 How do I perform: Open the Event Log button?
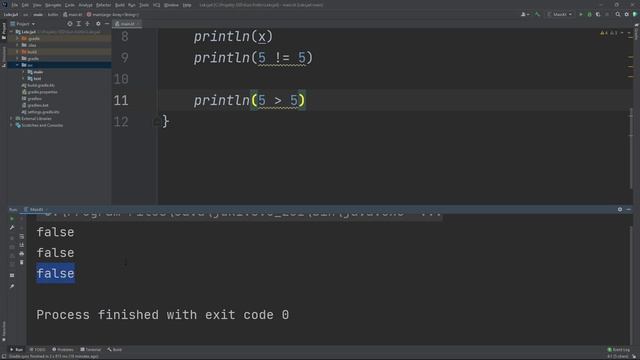[x=619, y=350]
